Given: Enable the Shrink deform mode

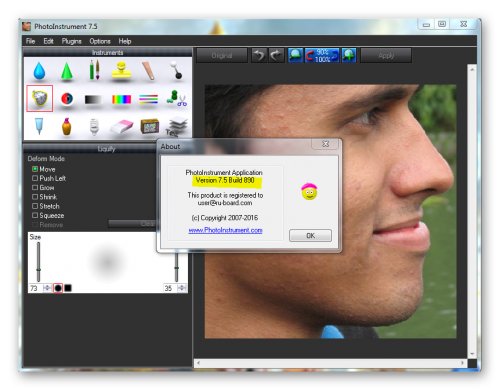Looking at the screenshot, I should click(x=35, y=197).
